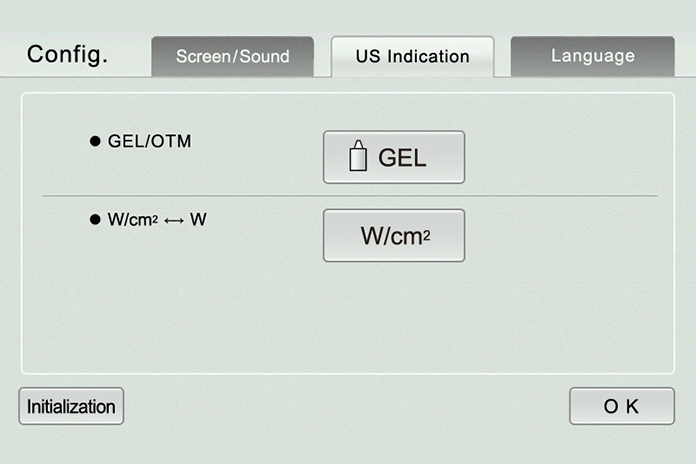Open the Language tab
Viewport: 696px width, 464px height.
[593, 56]
